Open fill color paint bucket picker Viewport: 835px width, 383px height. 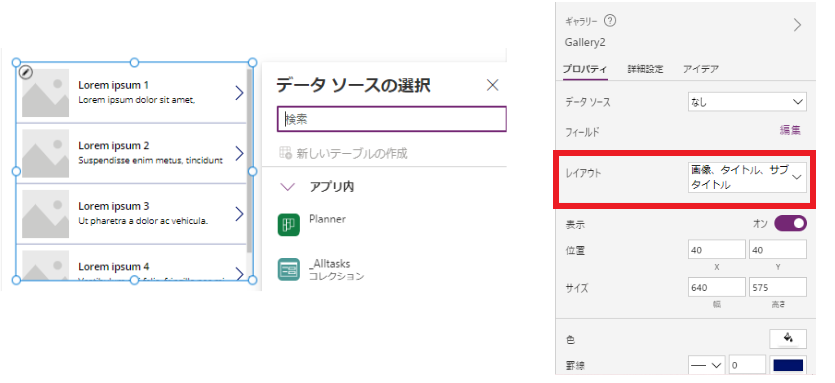(788, 338)
